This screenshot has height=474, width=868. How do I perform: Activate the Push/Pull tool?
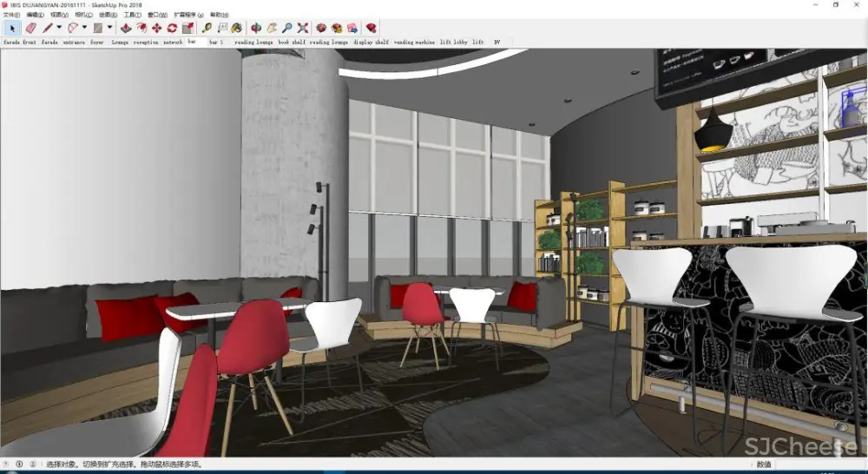pyautogui.click(x=126, y=28)
